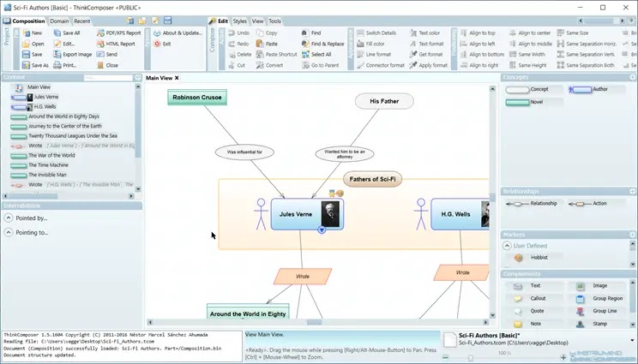Expand the Relationships panel plus button
638x364 pixels.
click(632, 191)
